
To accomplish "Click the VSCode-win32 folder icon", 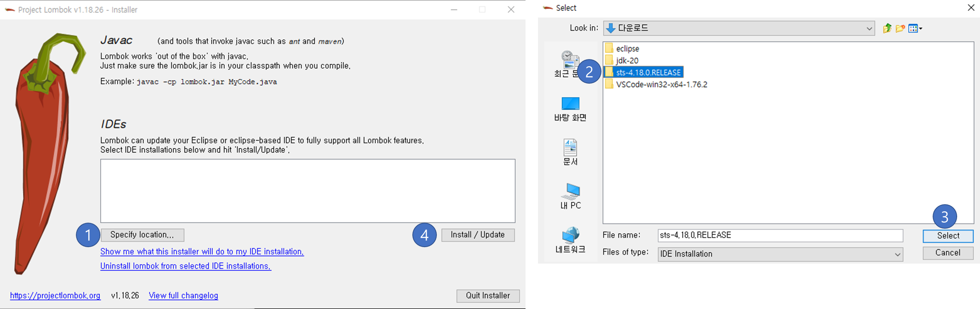I will [x=609, y=84].
